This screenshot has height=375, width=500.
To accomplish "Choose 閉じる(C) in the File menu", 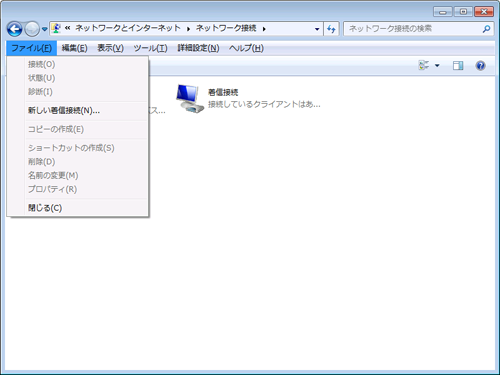I will [78, 208].
